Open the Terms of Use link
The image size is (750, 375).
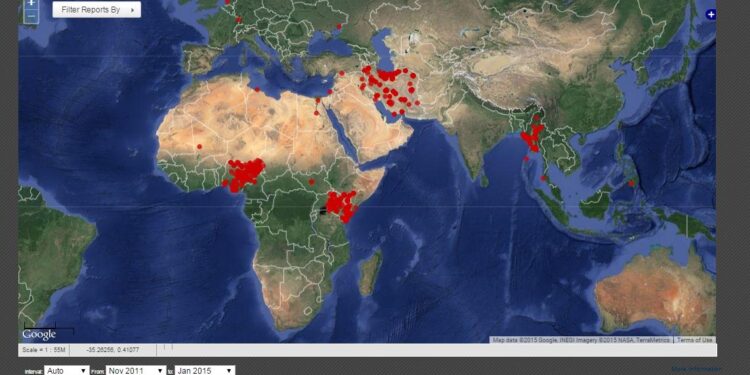(x=695, y=340)
